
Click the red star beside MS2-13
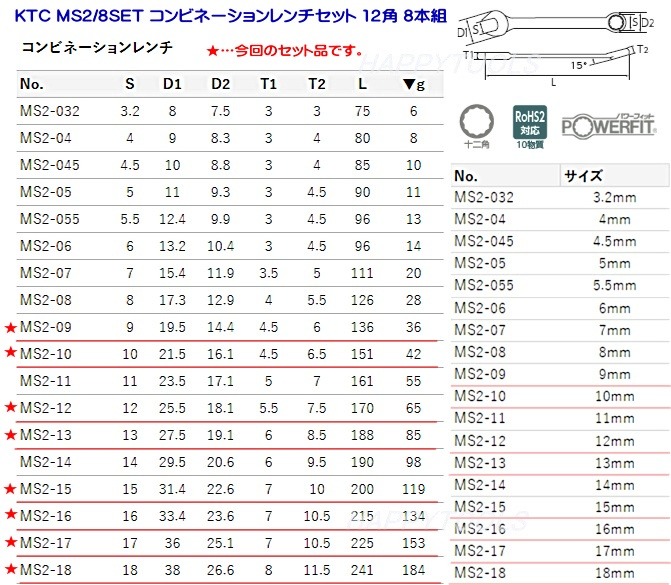tap(11, 435)
